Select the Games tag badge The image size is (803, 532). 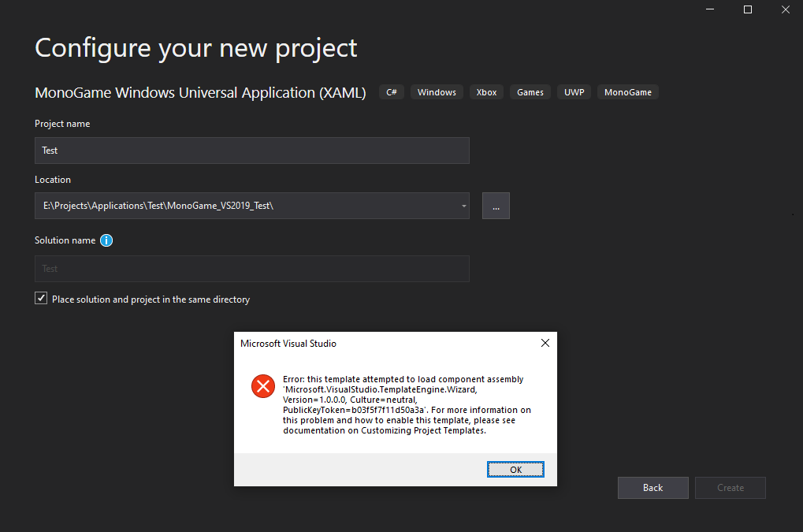pos(530,91)
